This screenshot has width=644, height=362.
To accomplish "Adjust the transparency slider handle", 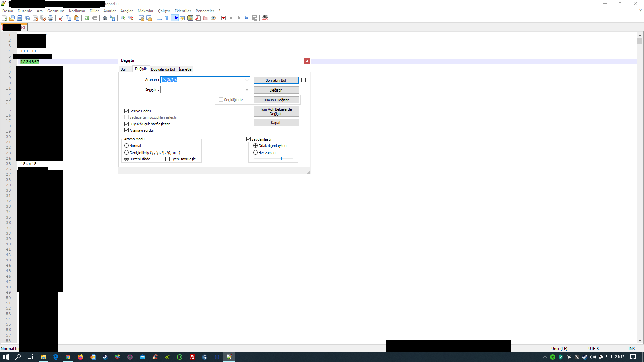I will (x=282, y=158).
